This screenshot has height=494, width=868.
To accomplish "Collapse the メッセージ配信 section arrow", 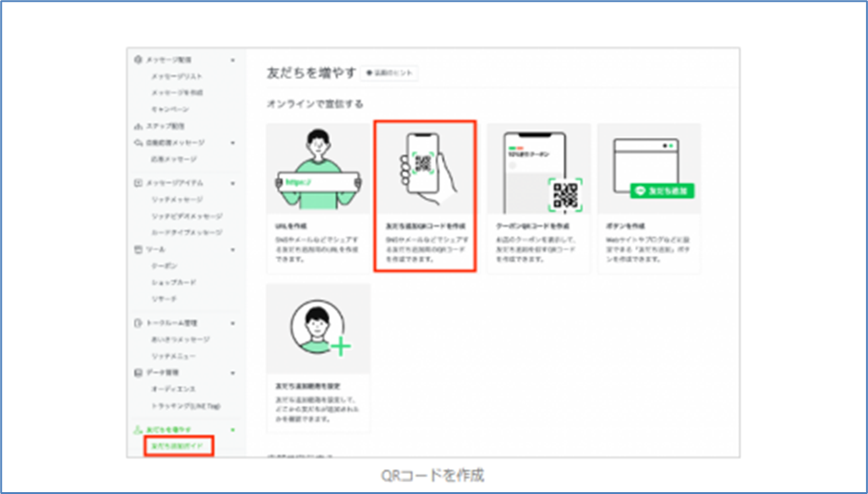I will point(233,61).
